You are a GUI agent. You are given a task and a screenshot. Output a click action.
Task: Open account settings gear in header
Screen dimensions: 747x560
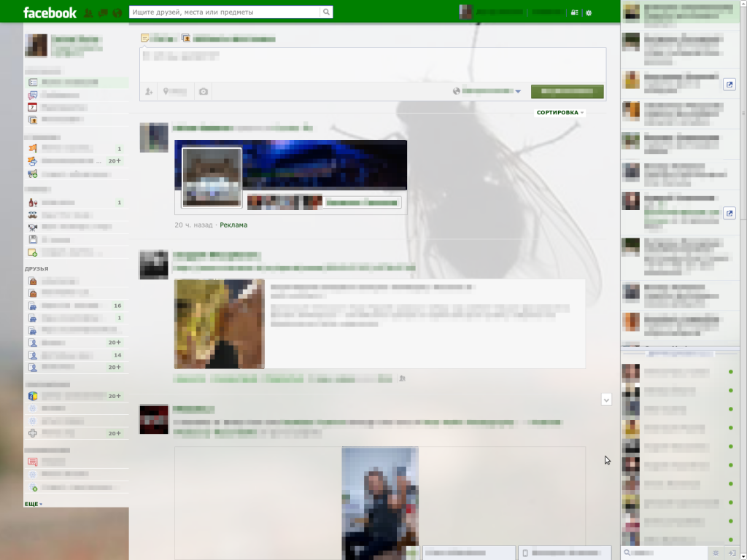coord(589,12)
